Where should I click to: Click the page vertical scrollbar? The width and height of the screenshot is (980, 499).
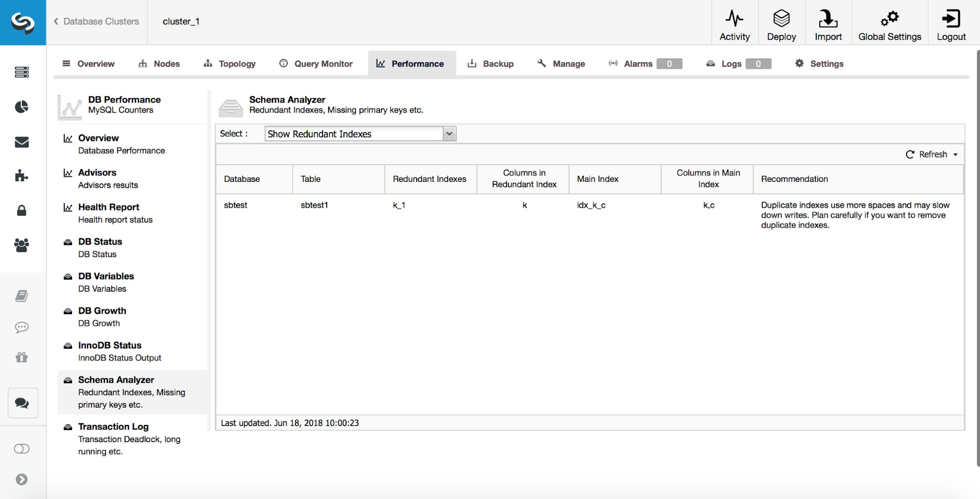(x=978, y=257)
